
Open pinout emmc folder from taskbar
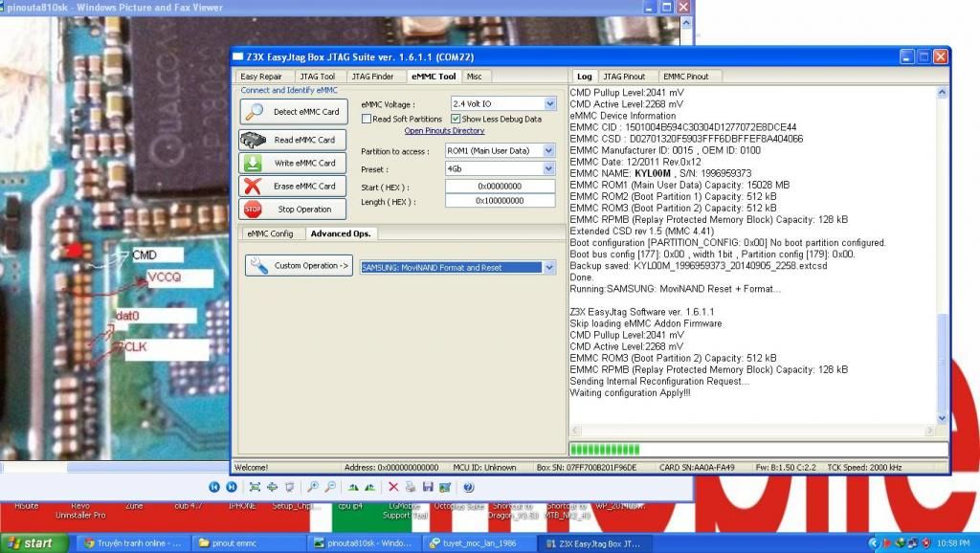coord(249,543)
